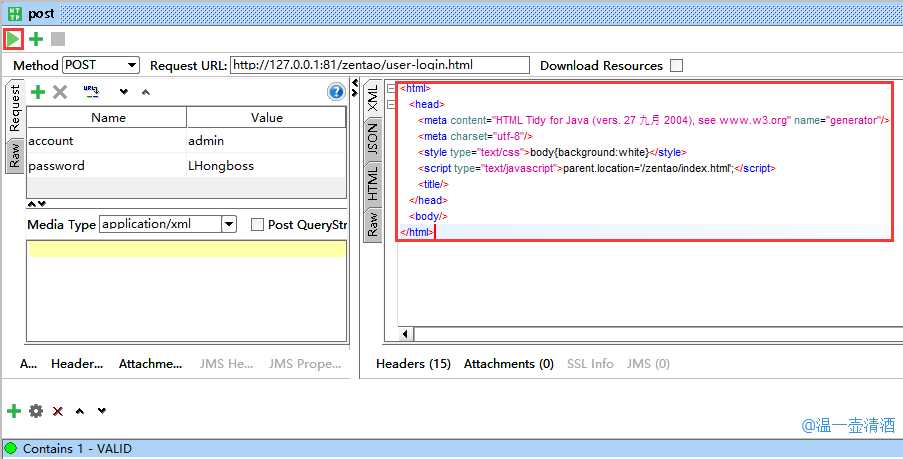903x459 pixels.
Task: Click the Name column header
Action: [107, 117]
